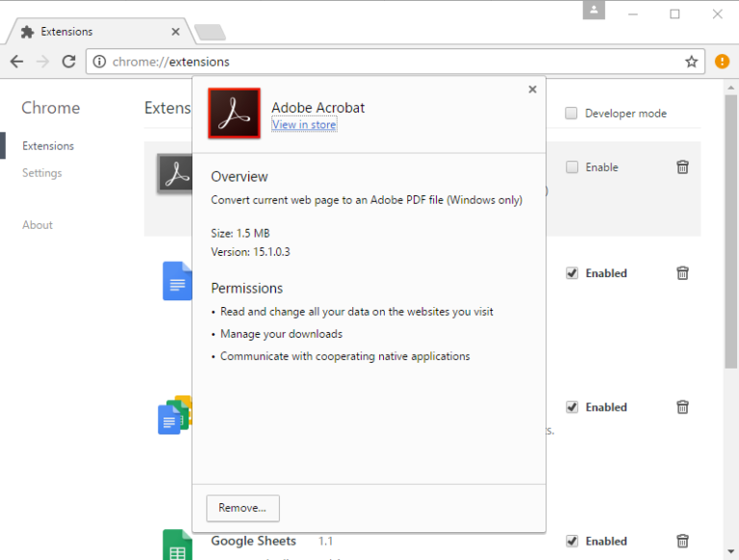The width and height of the screenshot is (739, 560).
Task: Click the grey Adobe Acrobat icon in list
Action: coord(175,174)
